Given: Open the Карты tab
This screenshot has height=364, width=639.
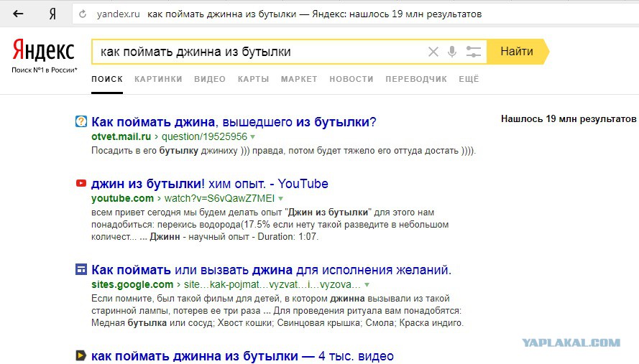Looking at the screenshot, I should pos(254,79).
